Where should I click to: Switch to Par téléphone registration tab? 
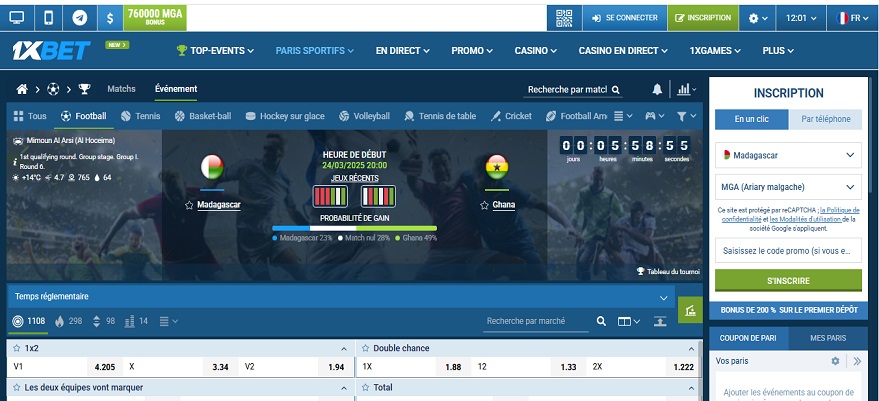click(x=825, y=119)
